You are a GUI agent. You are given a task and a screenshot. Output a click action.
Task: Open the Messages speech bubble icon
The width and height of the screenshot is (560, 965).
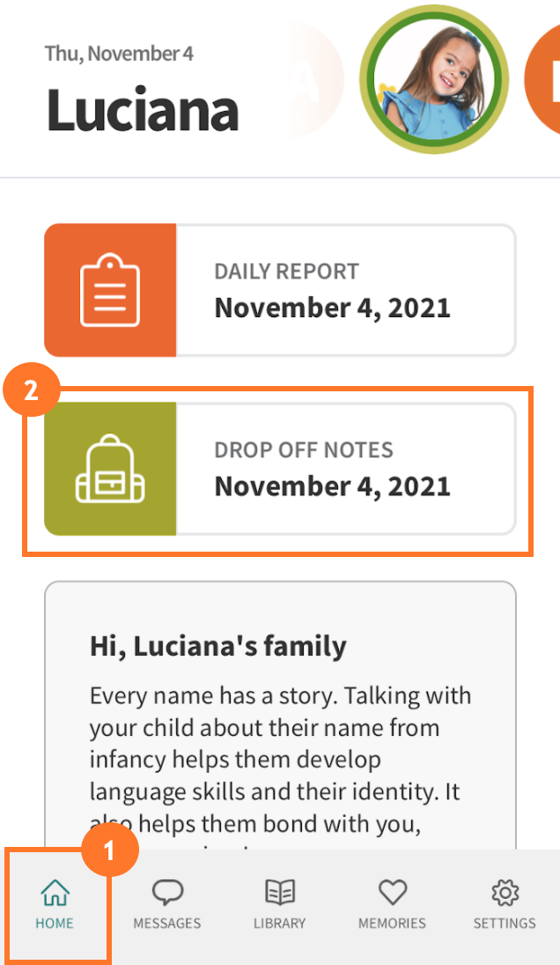166,893
